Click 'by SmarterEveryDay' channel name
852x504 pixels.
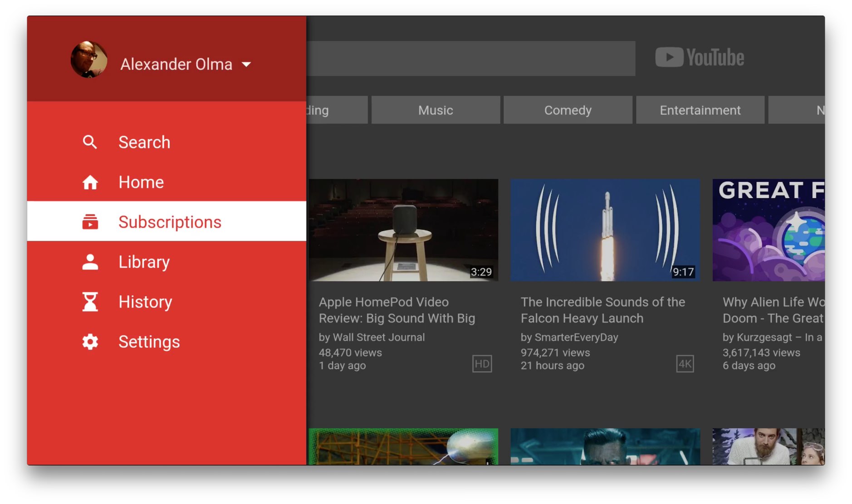(x=569, y=337)
